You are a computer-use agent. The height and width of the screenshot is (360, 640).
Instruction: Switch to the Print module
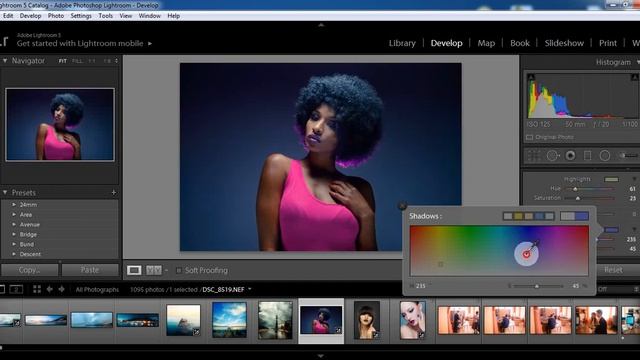click(x=608, y=43)
